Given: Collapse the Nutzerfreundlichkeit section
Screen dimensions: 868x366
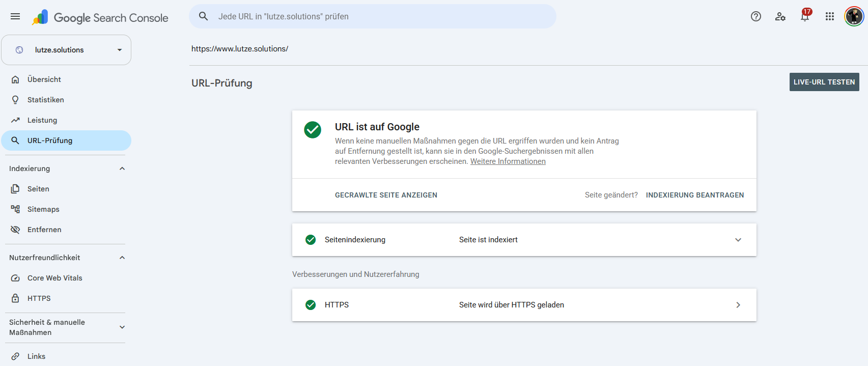Looking at the screenshot, I should (122, 258).
